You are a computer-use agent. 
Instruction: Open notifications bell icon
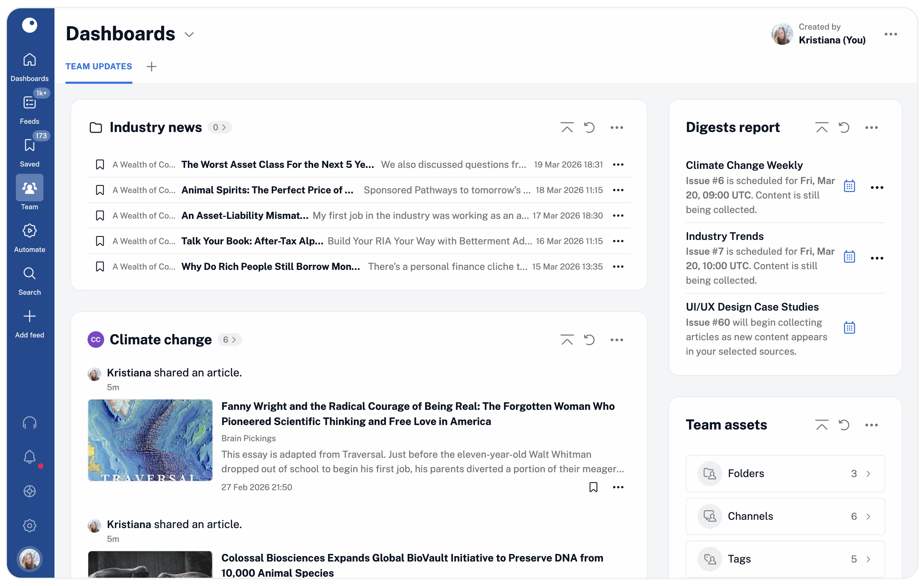(30, 457)
